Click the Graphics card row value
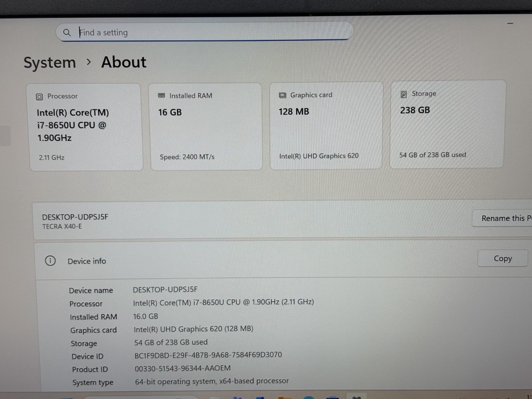Viewport: 532px width, 399px height. (x=194, y=329)
